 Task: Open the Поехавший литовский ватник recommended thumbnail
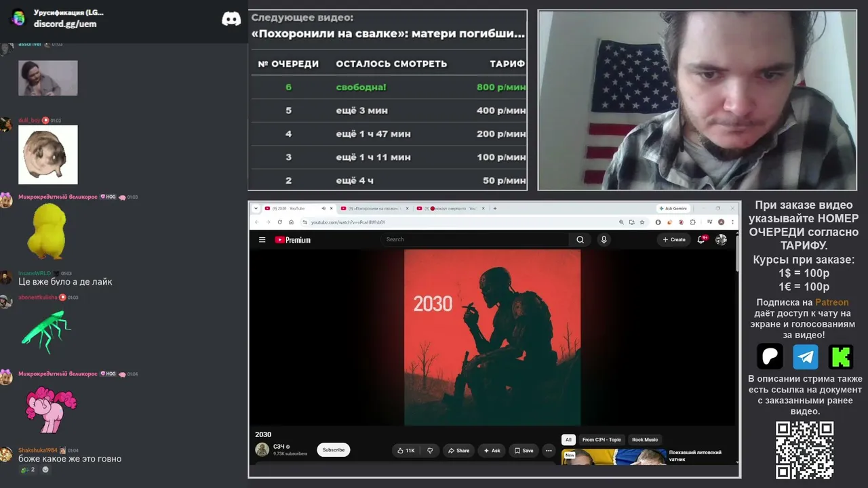point(613,457)
